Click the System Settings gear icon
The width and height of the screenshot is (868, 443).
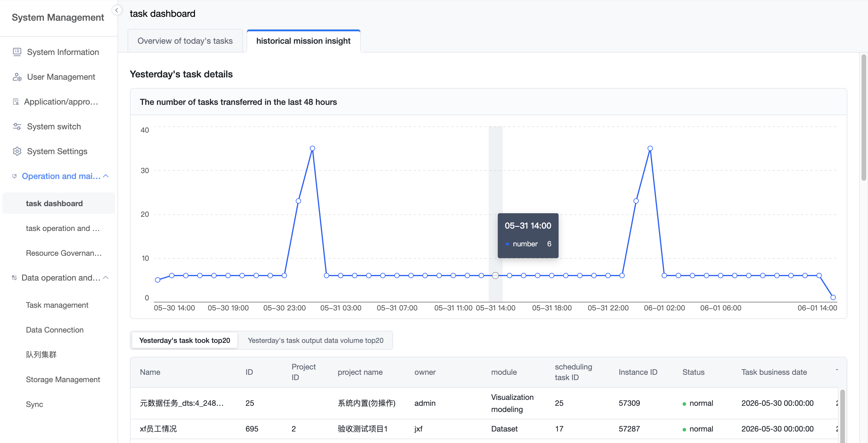17,151
